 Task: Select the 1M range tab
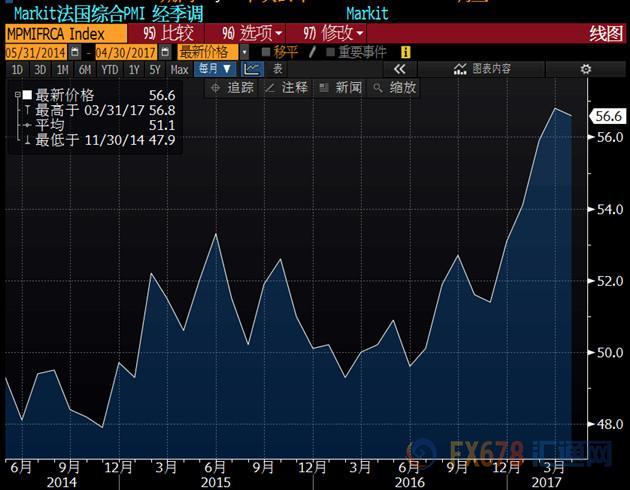coord(62,70)
